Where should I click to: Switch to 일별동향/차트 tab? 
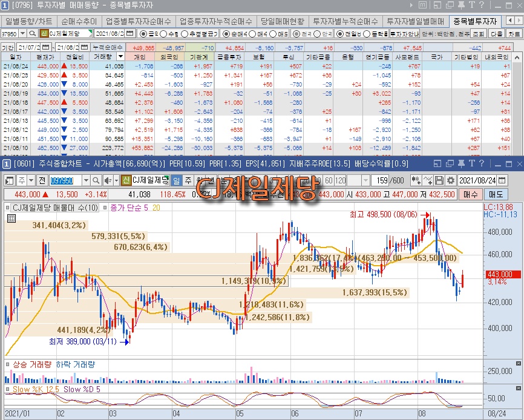click(28, 21)
